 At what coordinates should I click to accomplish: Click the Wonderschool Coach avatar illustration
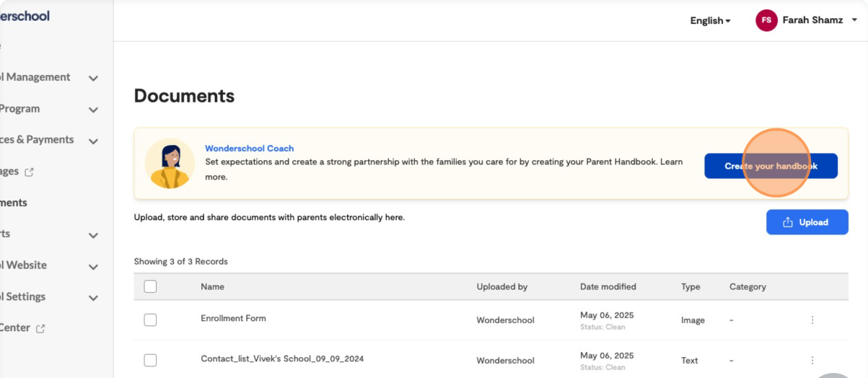click(170, 164)
